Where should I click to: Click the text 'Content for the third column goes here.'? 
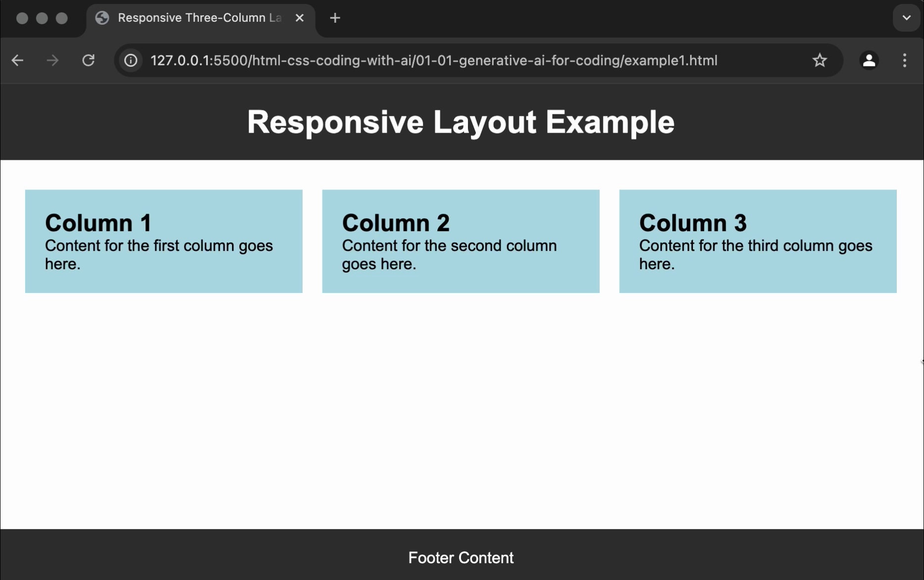pos(755,254)
